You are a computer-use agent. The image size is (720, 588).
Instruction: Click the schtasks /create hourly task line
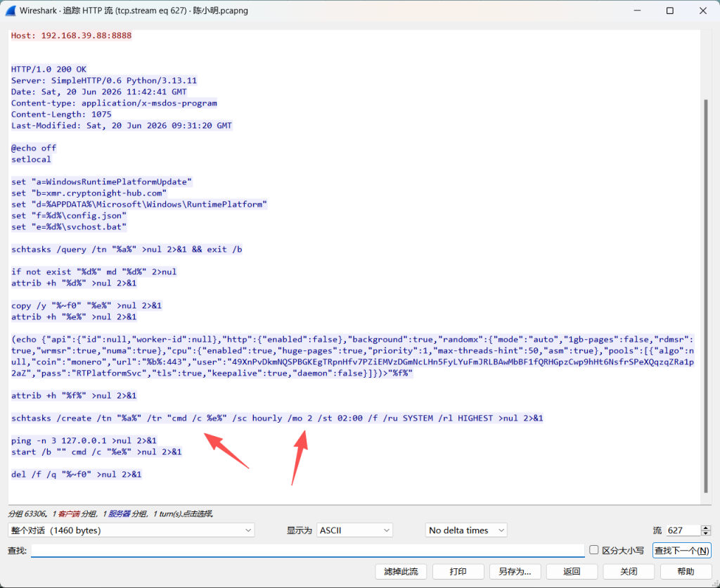(x=277, y=418)
